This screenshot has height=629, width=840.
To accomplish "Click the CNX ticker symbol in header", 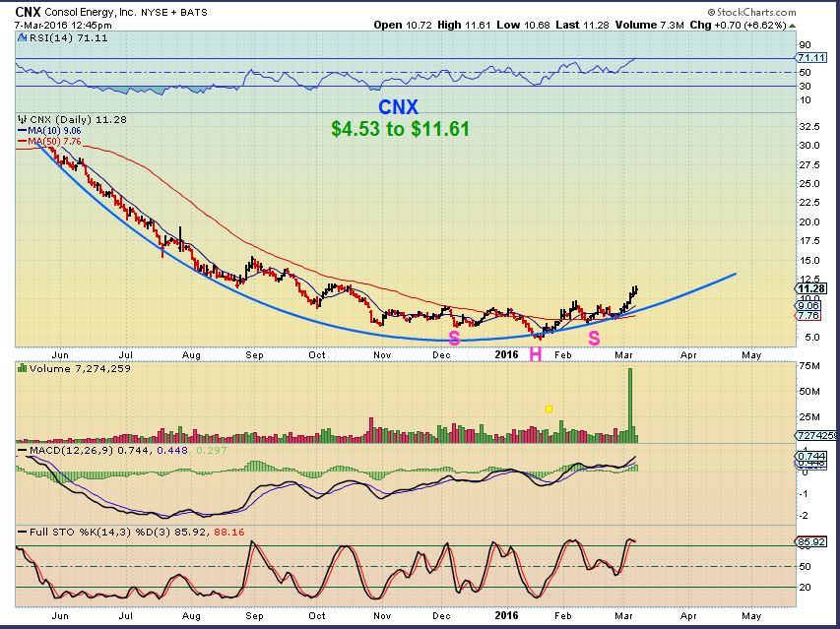I will tap(28, 12).
